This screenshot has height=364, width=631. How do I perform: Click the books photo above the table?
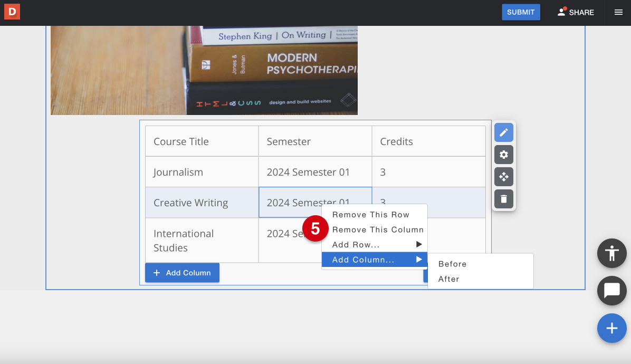pos(204,69)
